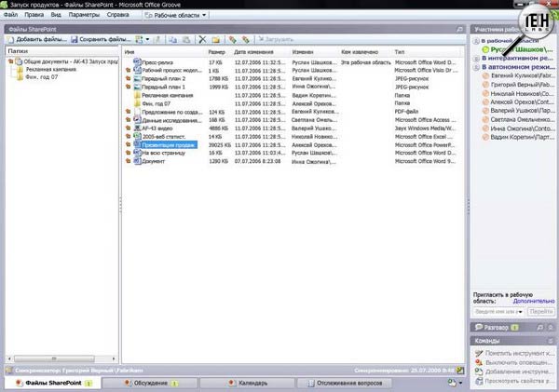The width and height of the screenshot is (559, 392).
Task: Click the new folder icon in toolbar
Action: pos(216,39)
